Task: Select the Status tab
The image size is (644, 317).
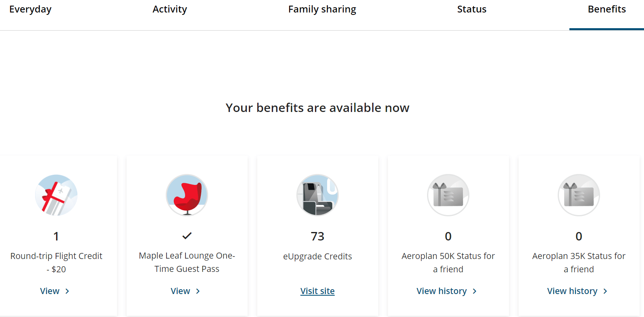Action: click(472, 9)
